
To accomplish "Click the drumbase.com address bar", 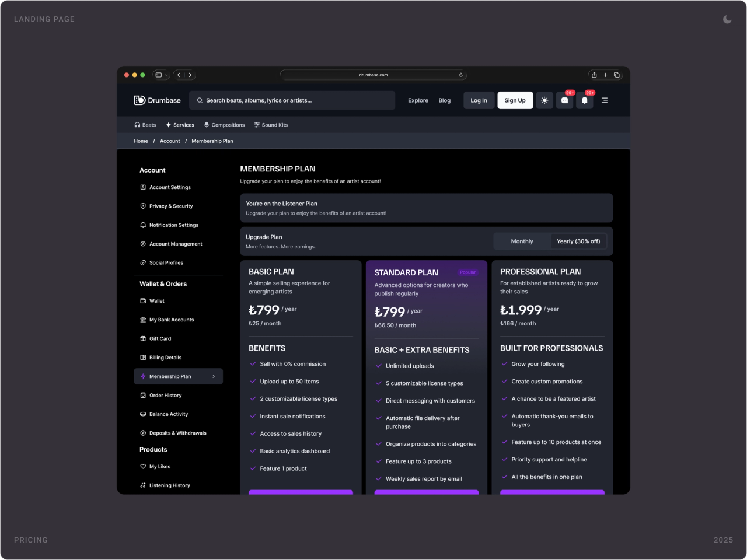I will point(373,75).
